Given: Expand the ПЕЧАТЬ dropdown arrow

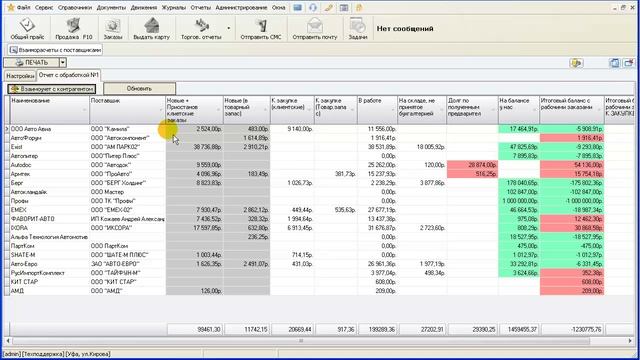Looking at the screenshot, I should click(x=63, y=62).
